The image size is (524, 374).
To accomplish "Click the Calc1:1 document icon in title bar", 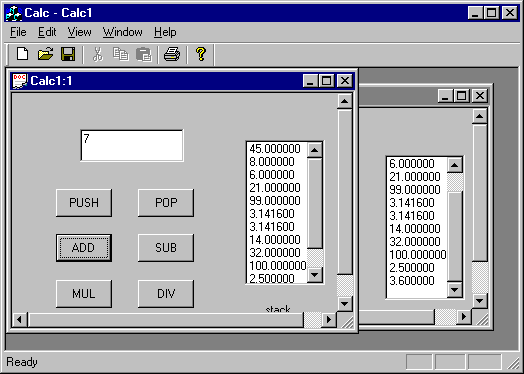I will coord(19,81).
